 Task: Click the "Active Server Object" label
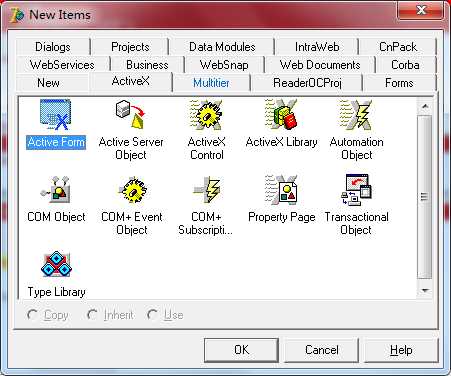(131, 148)
